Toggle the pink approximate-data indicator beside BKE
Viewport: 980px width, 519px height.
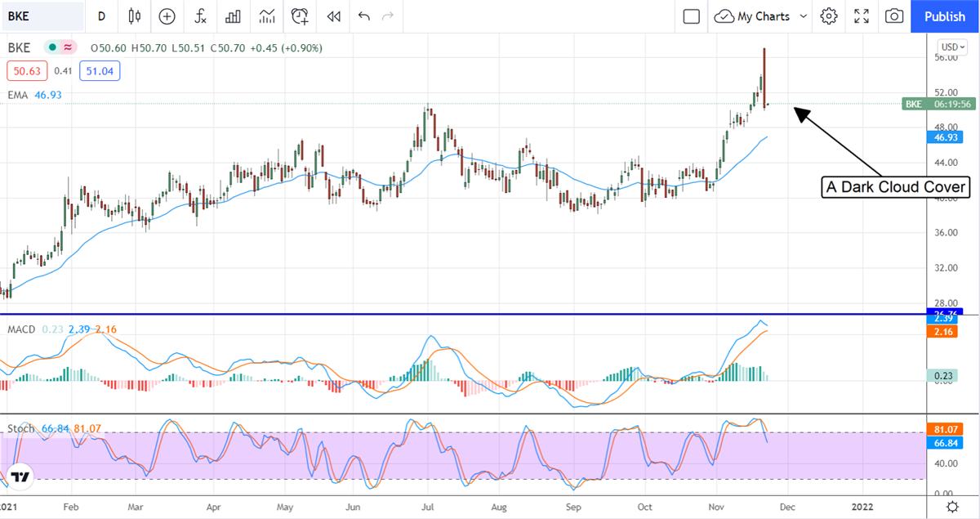[67, 48]
